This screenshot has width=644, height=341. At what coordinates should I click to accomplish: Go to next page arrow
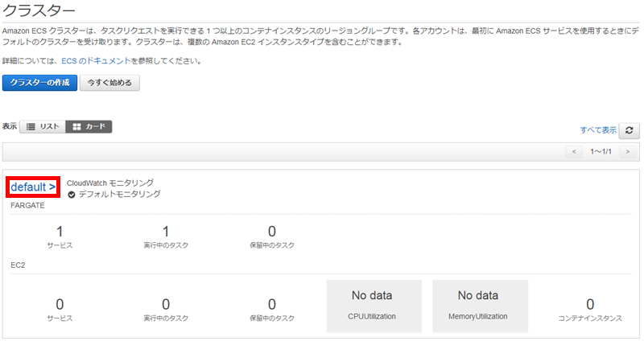[x=628, y=151]
